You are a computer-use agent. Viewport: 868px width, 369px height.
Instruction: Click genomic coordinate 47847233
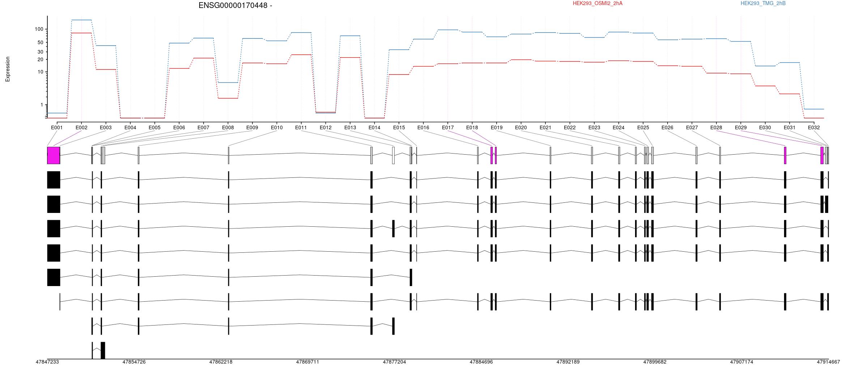pos(47,362)
